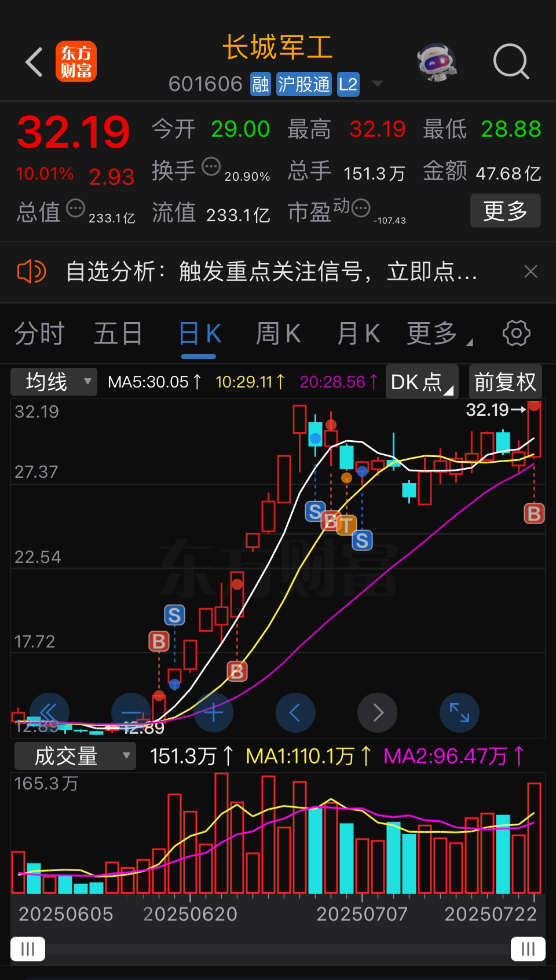Tap the orange T marker

pyautogui.click(x=346, y=525)
